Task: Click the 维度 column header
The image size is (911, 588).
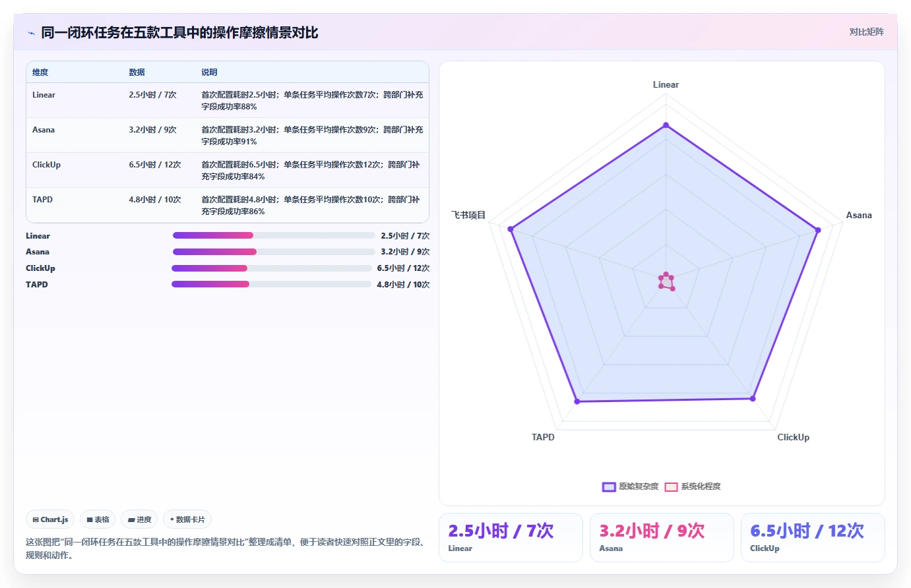Action: (x=40, y=73)
